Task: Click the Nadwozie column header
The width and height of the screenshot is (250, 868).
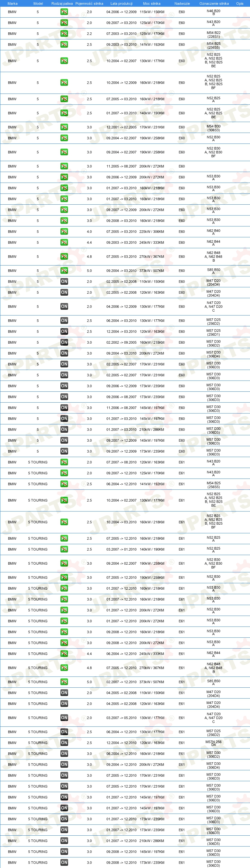Action: click(x=182, y=4)
